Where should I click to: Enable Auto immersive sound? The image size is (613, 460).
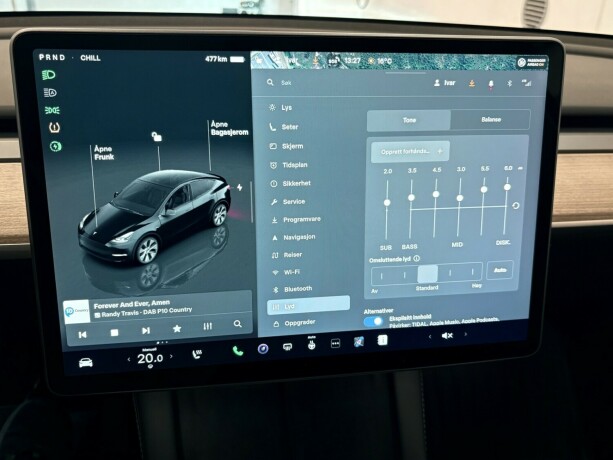[500, 270]
